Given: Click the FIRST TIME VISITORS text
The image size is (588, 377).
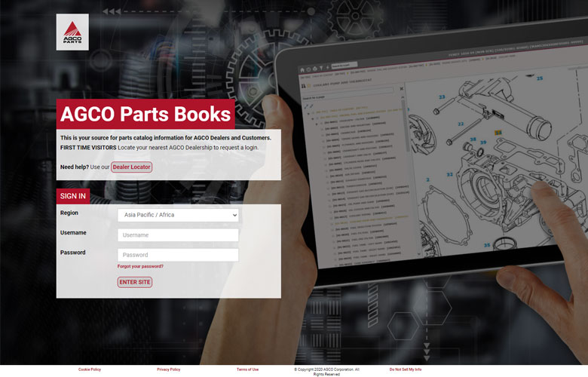Looking at the screenshot, I should (x=88, y=148).
